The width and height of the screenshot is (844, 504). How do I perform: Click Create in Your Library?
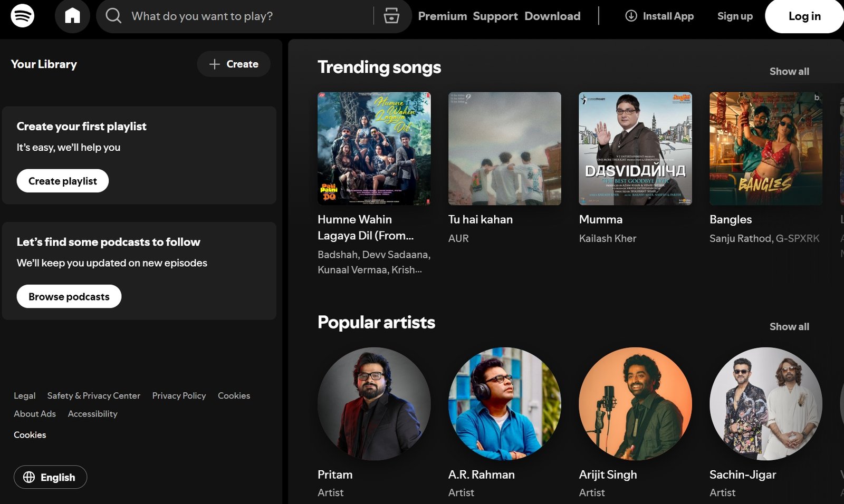point(234,64)
